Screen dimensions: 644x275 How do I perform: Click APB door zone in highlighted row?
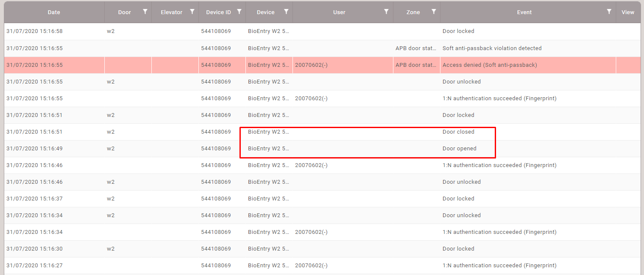click(416, 65)
